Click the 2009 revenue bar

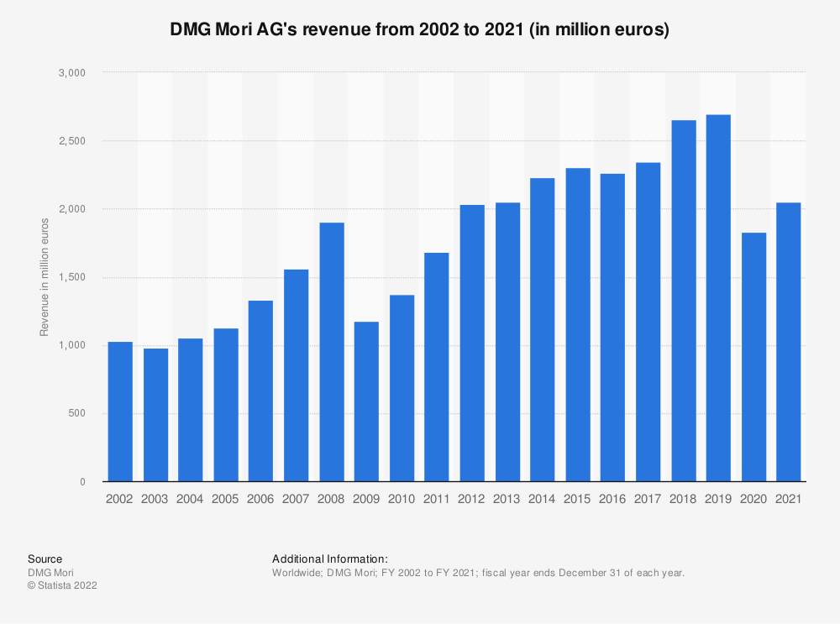click(x=366, y=401)
